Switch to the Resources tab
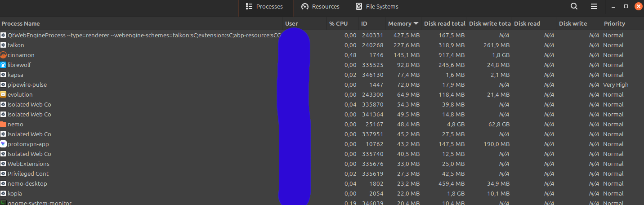 [321, 7]
